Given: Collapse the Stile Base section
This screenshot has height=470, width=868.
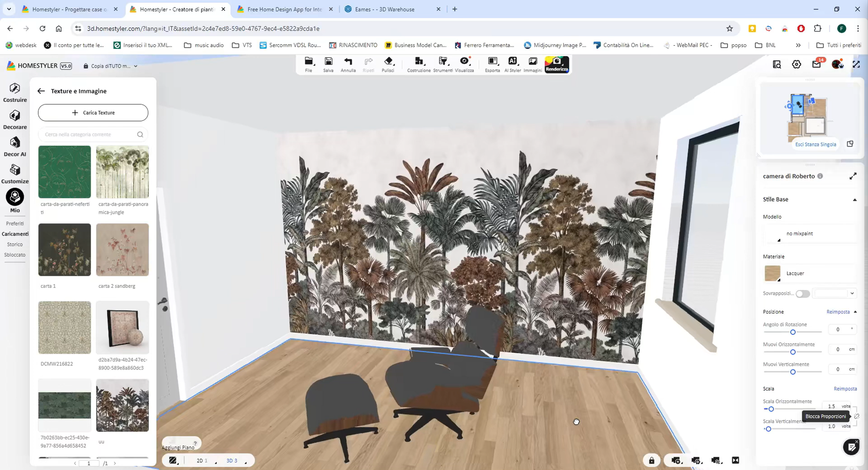Looking at the screenshot, I should [x=854, y=200].
